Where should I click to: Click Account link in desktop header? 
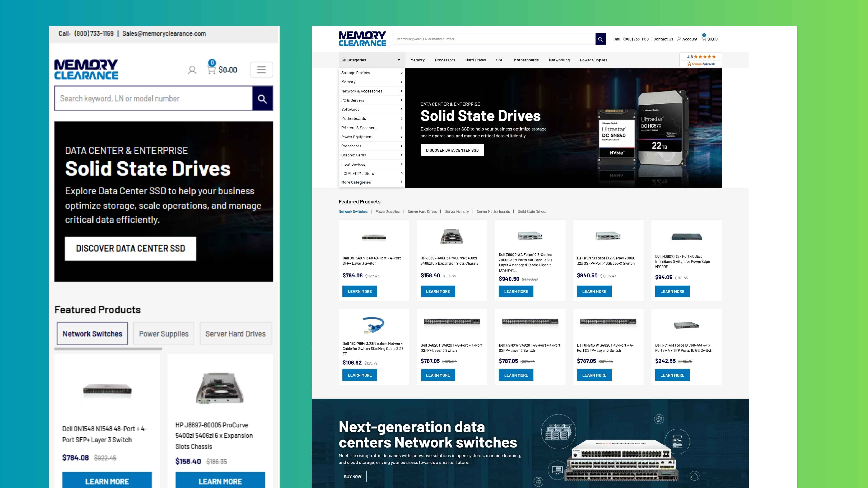coord(690,39)
